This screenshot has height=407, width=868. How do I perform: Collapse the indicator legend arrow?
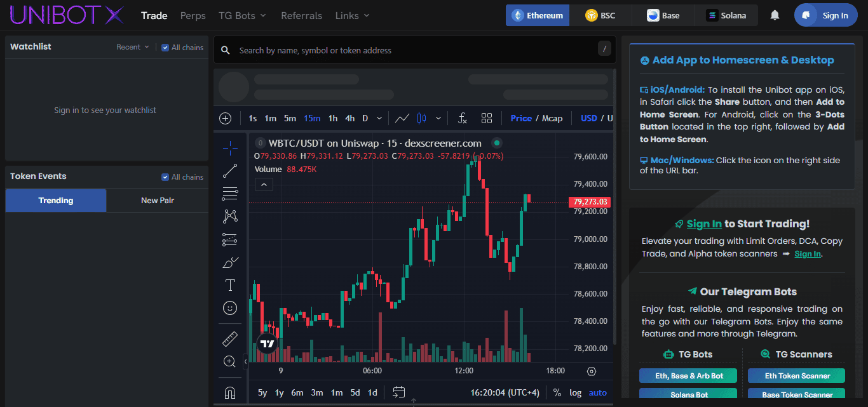pyautogui.click(x=264, y=185)
